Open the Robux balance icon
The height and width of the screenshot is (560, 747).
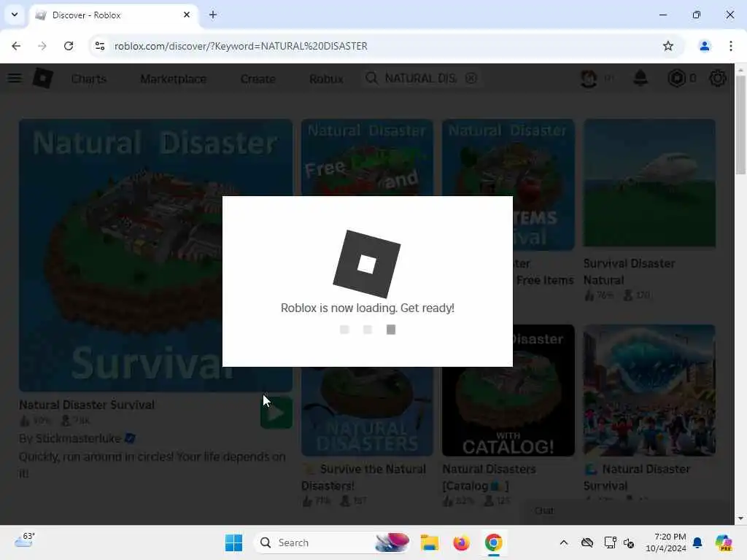coord(676,78)
